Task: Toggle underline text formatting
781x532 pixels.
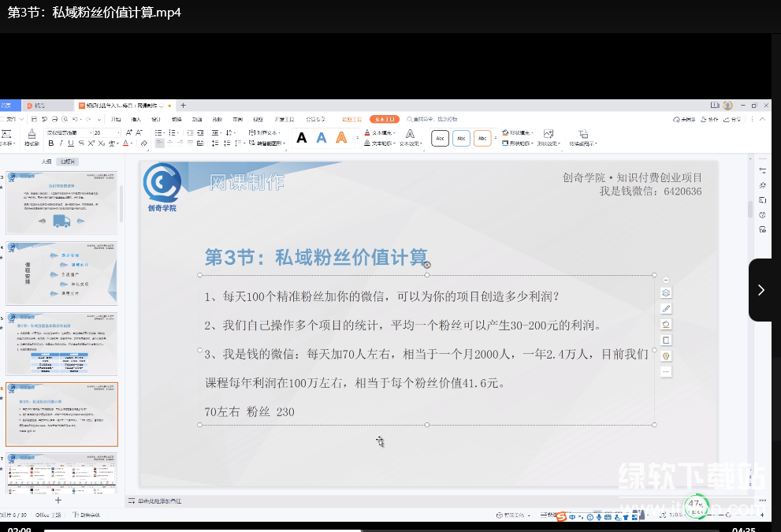Action: [x=71, y=143]
